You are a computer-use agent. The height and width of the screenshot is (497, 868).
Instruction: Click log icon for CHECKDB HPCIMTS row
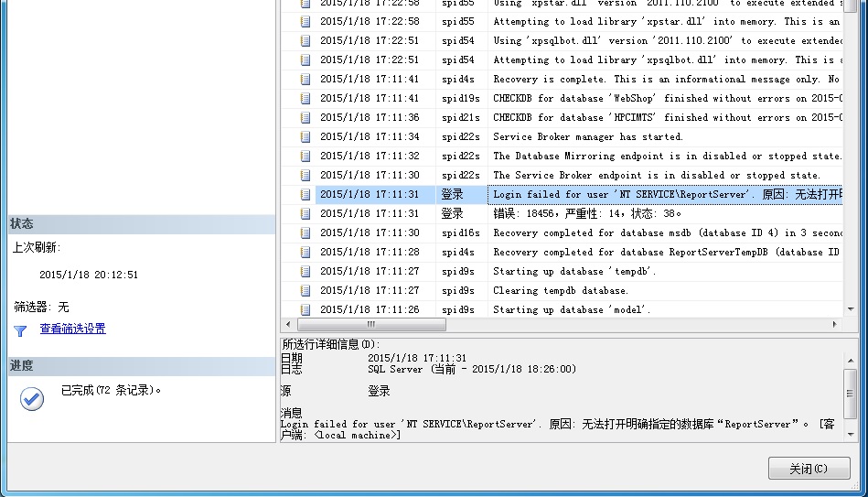tap(305, 117)
